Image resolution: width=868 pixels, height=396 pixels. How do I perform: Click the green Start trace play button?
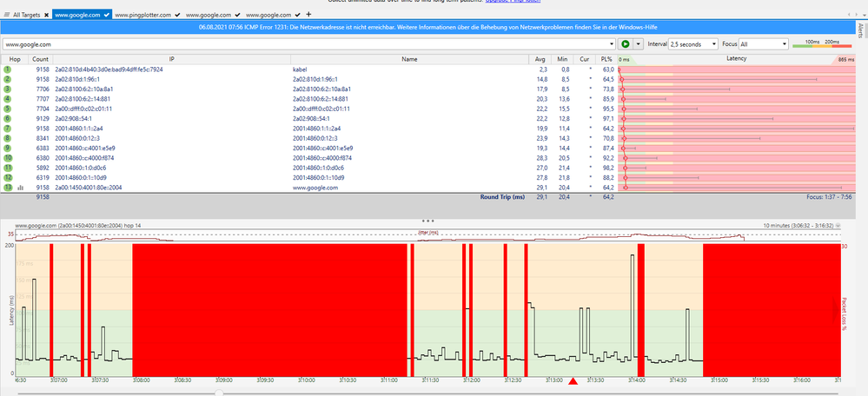point(625,43)
